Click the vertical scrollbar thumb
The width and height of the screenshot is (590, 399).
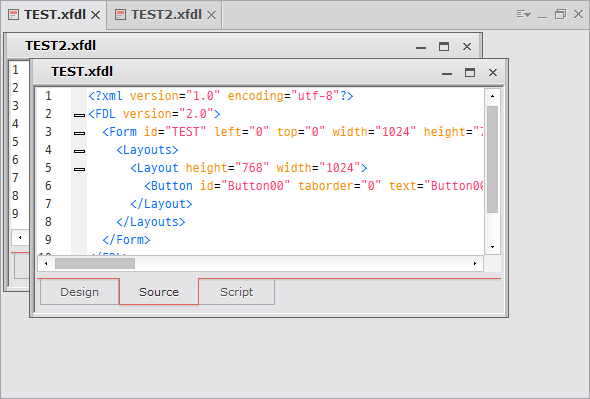coord(492,160)
